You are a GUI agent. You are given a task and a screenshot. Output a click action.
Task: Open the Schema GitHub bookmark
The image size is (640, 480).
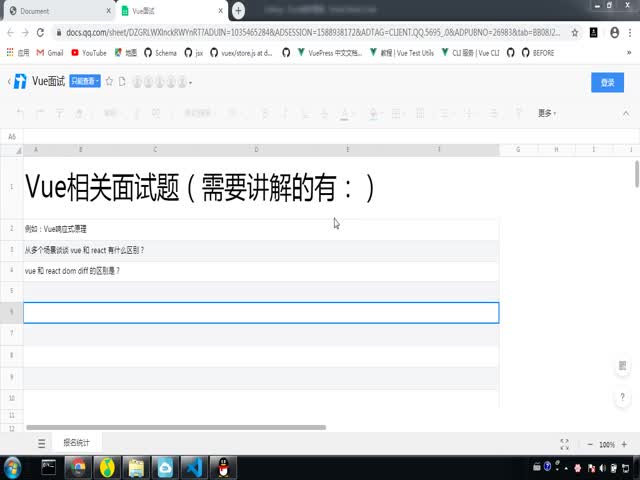click(160, 53)
